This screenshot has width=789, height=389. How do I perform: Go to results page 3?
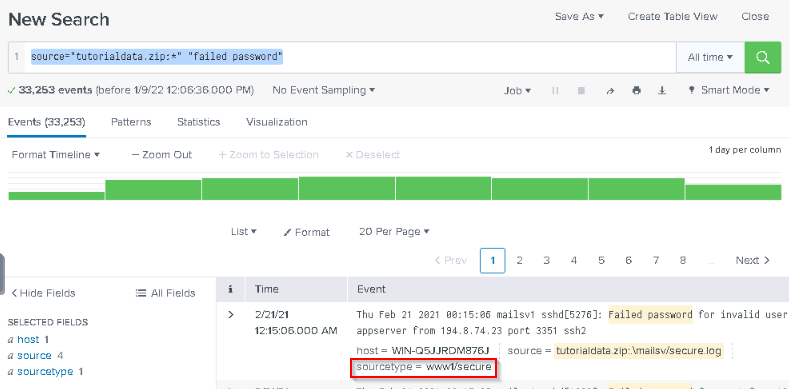(x=546, y=260)
